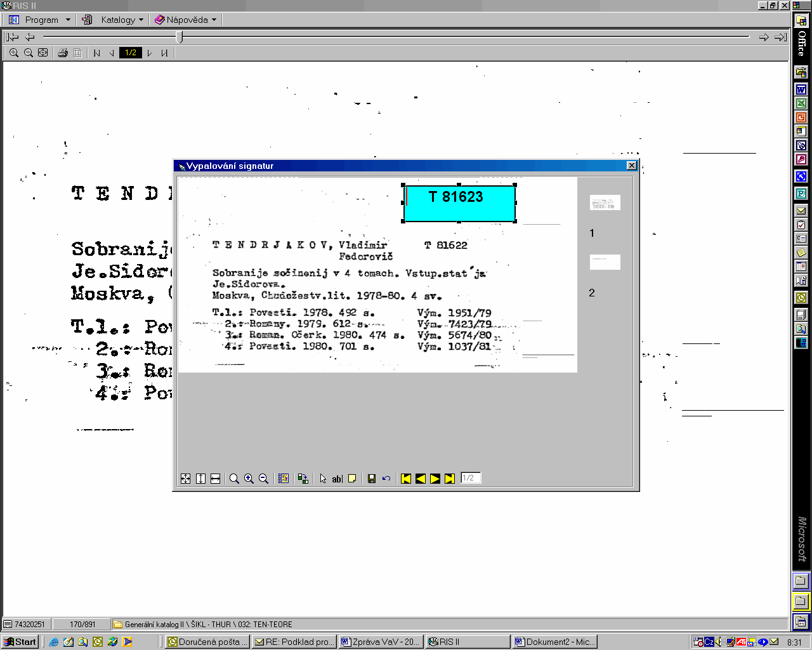Zoom in with the plus magnifier in dialog
Screen dimensions: 812x650
(x=249, y=479)
